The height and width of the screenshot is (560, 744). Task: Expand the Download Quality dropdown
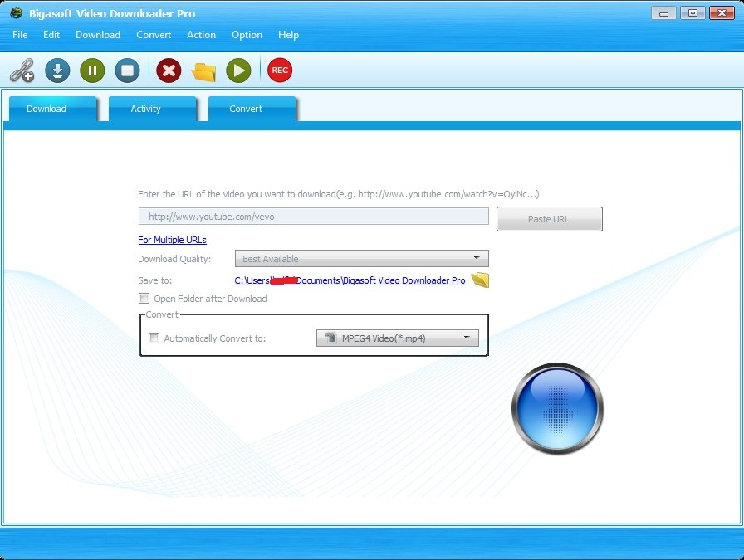[x=361, y=258]
